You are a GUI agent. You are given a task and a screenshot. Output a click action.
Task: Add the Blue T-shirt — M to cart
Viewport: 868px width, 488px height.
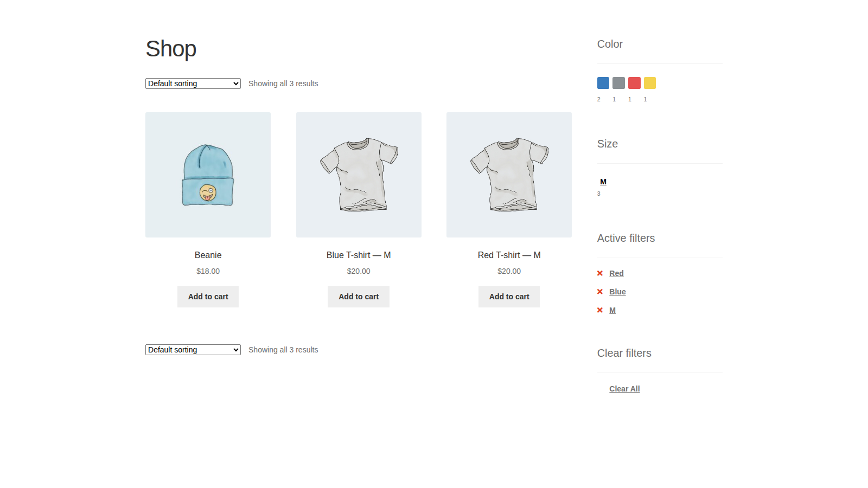coord(359,297)
